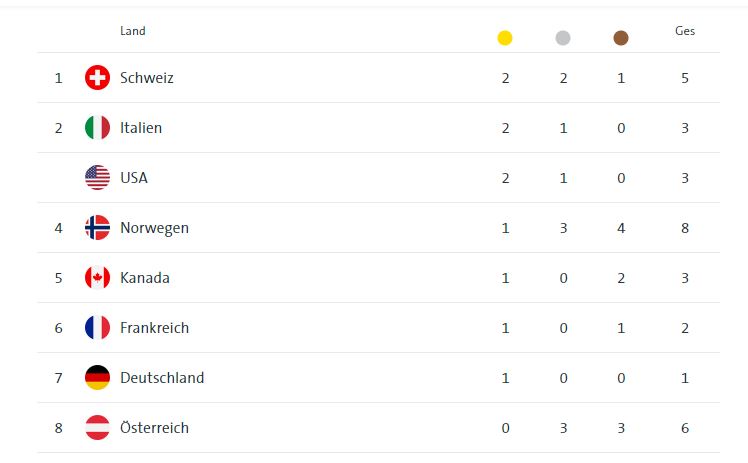The width and height of the screenshot is (748, 463).
Task: Click the Austria flag icon
Action: click(97, 428)
